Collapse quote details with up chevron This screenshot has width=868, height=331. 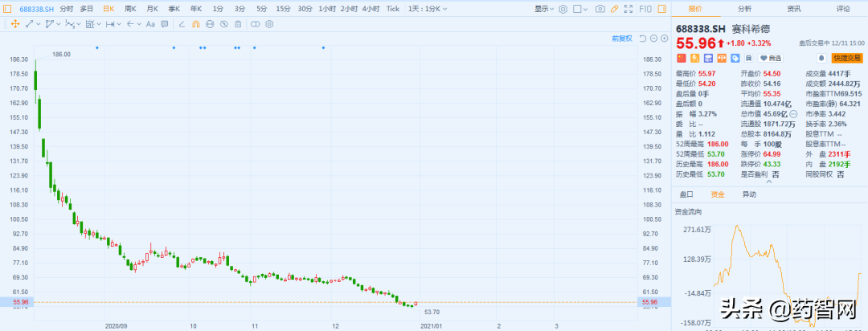point(768,182)
